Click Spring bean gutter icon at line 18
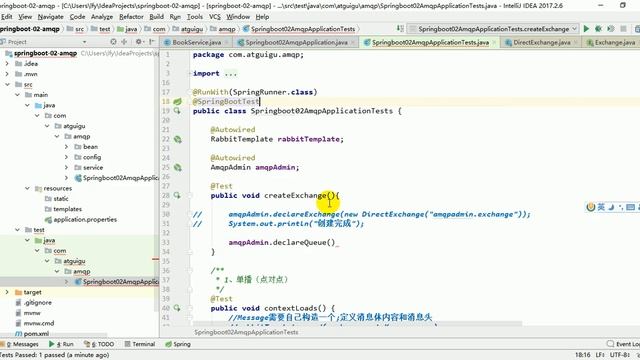This screenshot has height=360, width=640. (x=177, y=101)
